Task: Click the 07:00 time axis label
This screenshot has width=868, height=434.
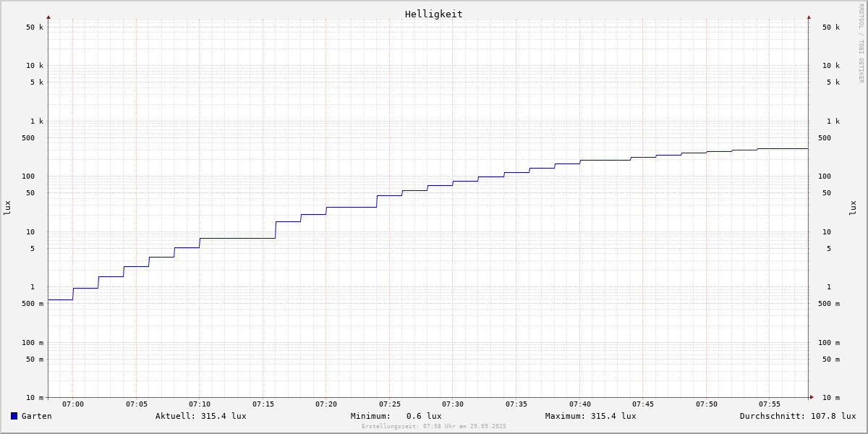Action: point(73,404)
